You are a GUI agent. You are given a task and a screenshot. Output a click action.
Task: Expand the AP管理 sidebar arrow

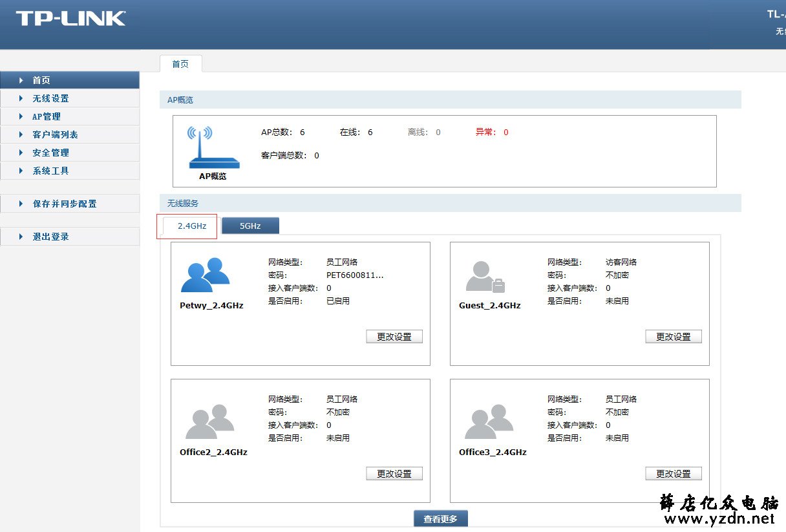click(x=21, y=116)
